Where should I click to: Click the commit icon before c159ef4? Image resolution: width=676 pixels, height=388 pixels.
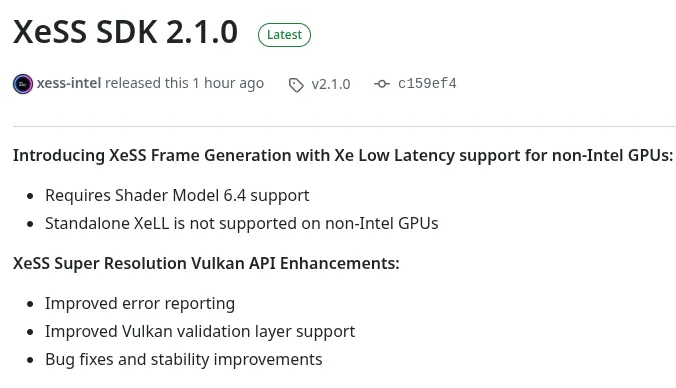coord(382,84)
